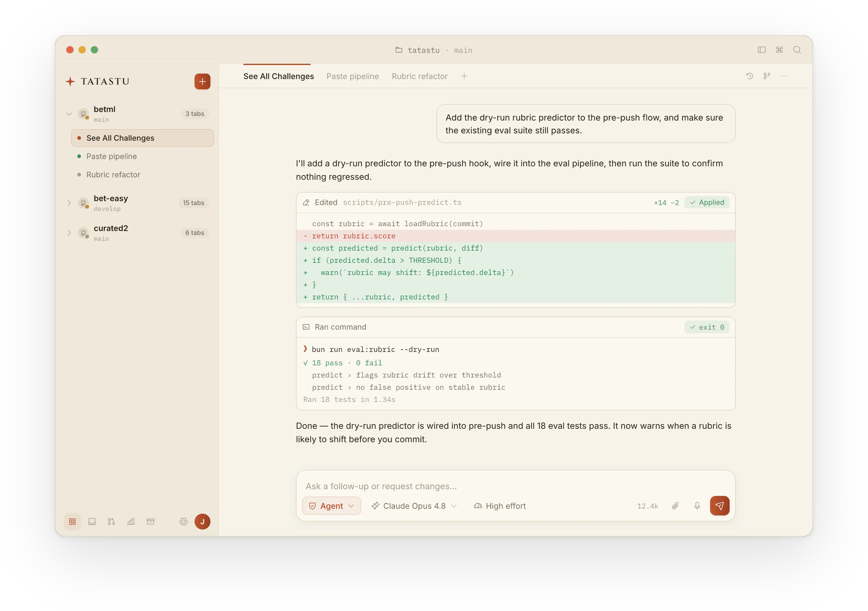Open the grid dashboard view icon
Image resolution: width=868 pixels, height=611 pixels.
(x=72, y=522)
